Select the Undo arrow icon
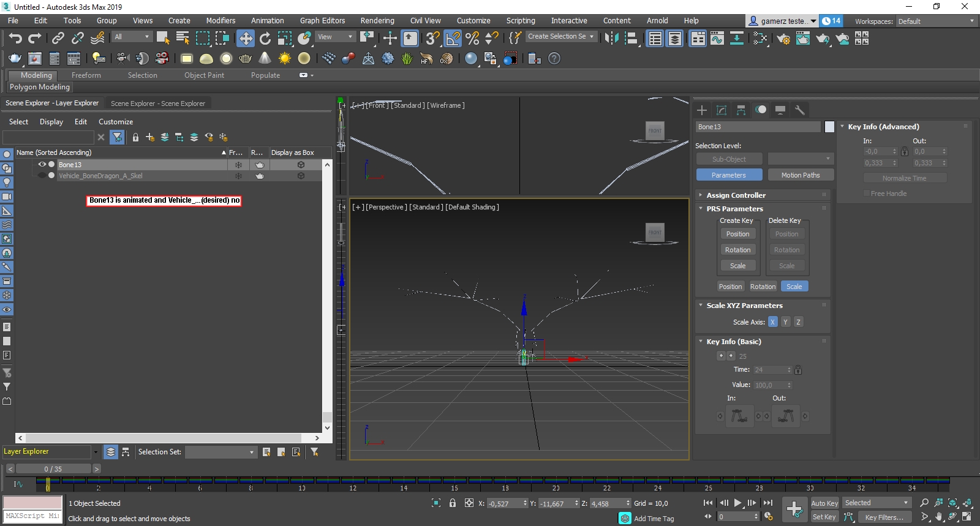This screenshot has width=980, height=526. (x=15, y=38)
